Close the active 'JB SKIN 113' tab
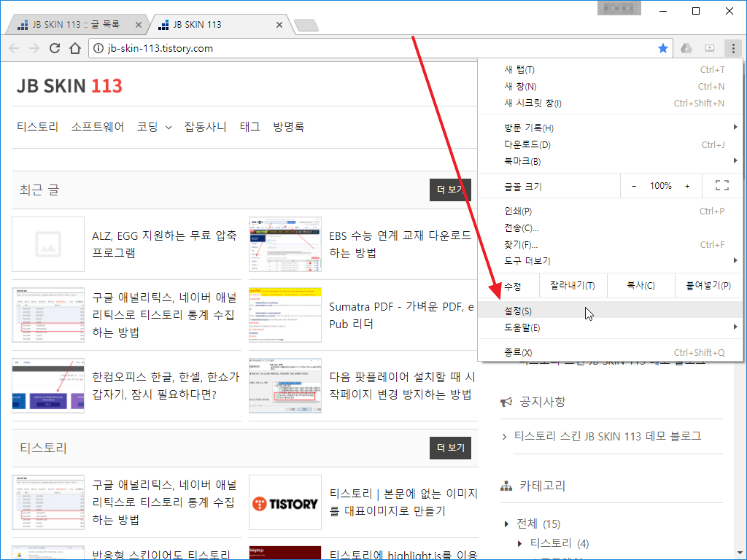This screenshot has width=747, height=560. coord(279,25)
